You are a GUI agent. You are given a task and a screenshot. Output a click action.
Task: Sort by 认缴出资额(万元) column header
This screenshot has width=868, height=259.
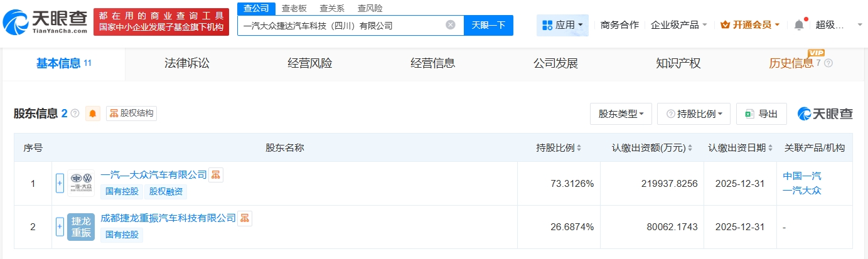652,148
